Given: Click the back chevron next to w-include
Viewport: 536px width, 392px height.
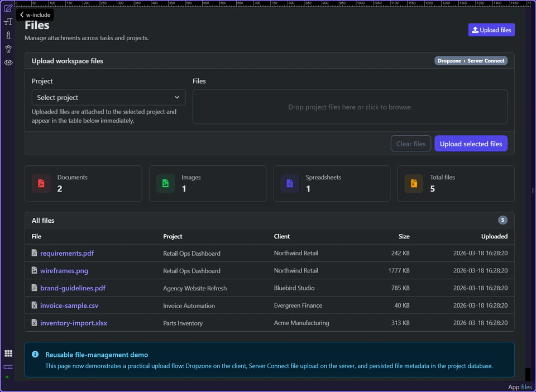Looking at the screenshot, I should point(21,15).
